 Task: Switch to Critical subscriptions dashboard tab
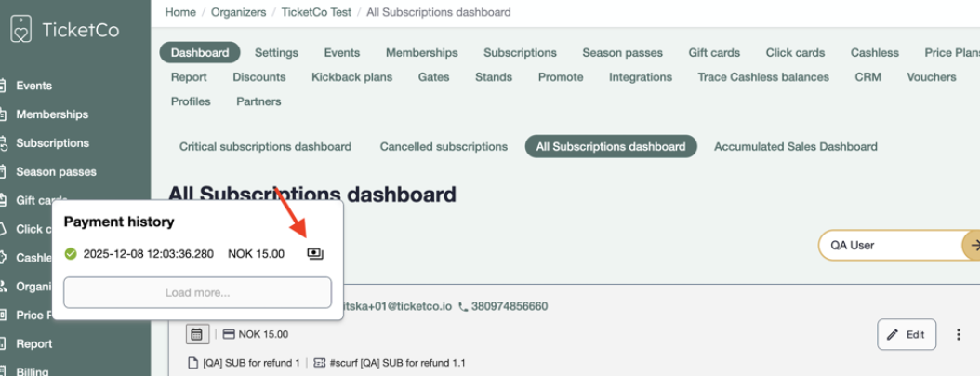[265, 146]
